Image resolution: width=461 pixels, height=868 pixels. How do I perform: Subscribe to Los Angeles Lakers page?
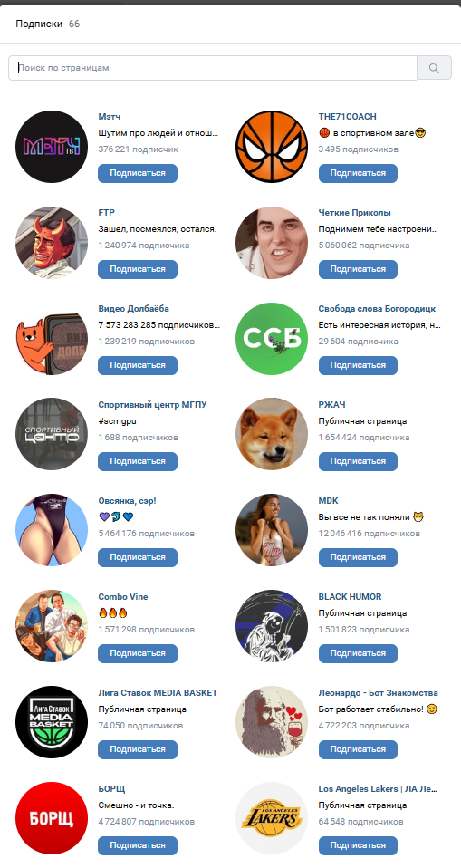coord(358,845)
